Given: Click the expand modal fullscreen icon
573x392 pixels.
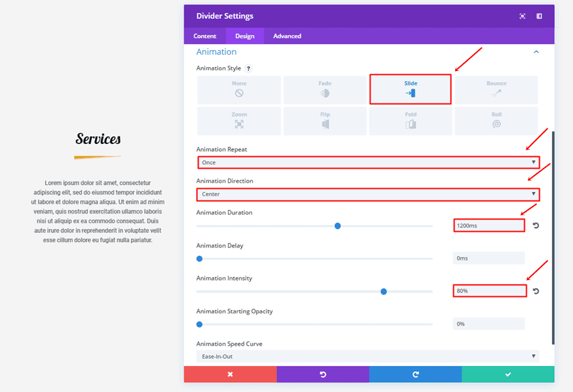Looking at the screenshot, I should tap(522, 16).
